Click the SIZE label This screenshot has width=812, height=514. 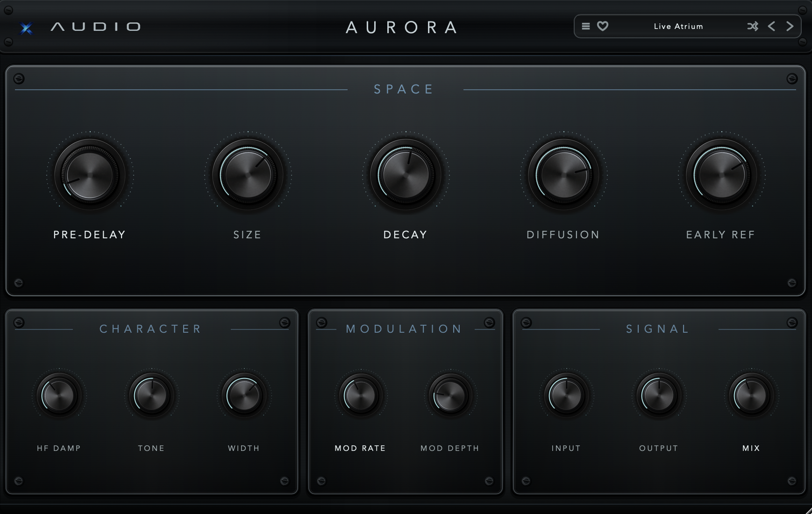pyautogui.click(x=248, y=235)
